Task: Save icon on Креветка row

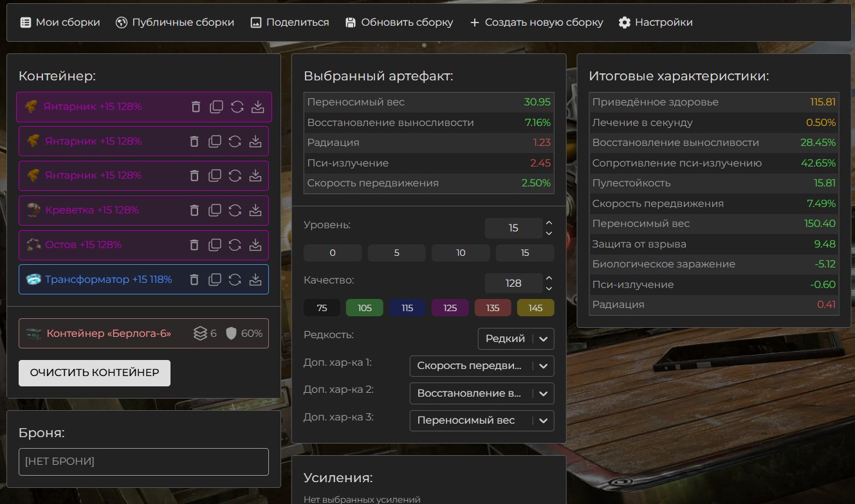Action: [x=255, y=210]
